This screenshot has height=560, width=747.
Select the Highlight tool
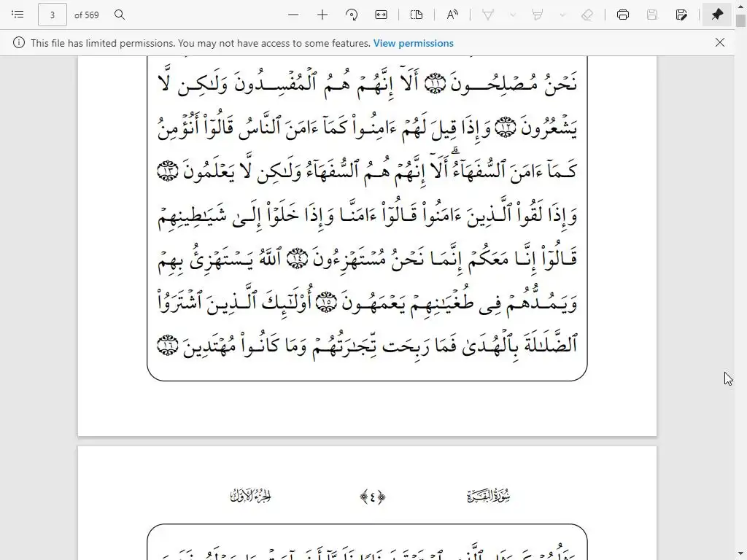point(538,15)
